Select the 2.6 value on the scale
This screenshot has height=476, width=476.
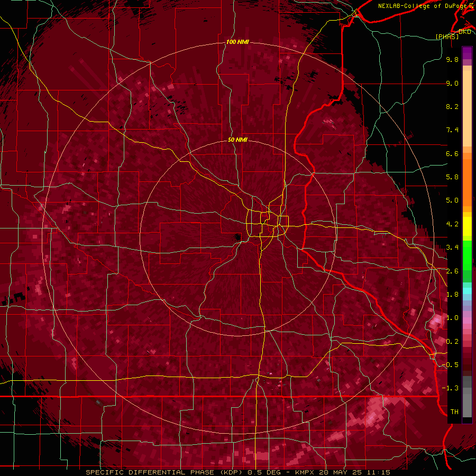[452, 271]
